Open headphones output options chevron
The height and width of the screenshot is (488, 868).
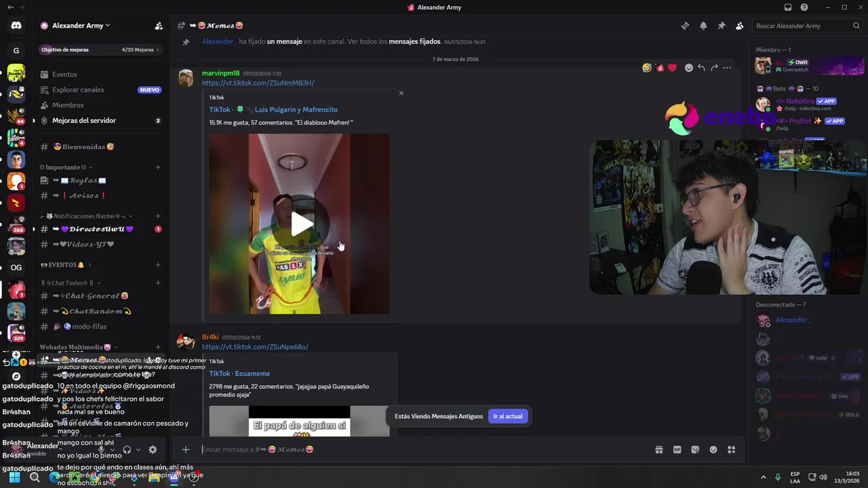[138, 449]
